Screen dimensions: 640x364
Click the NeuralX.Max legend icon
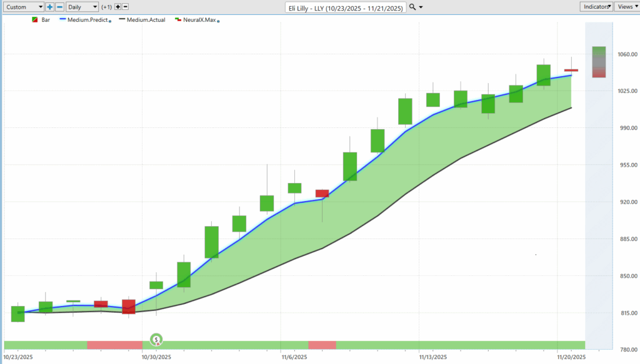(x=177, y=20)
